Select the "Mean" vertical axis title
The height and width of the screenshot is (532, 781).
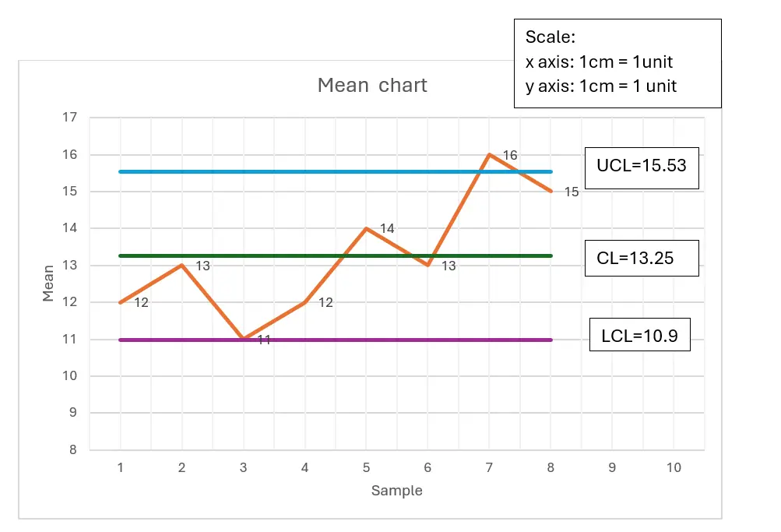[49, 283]
